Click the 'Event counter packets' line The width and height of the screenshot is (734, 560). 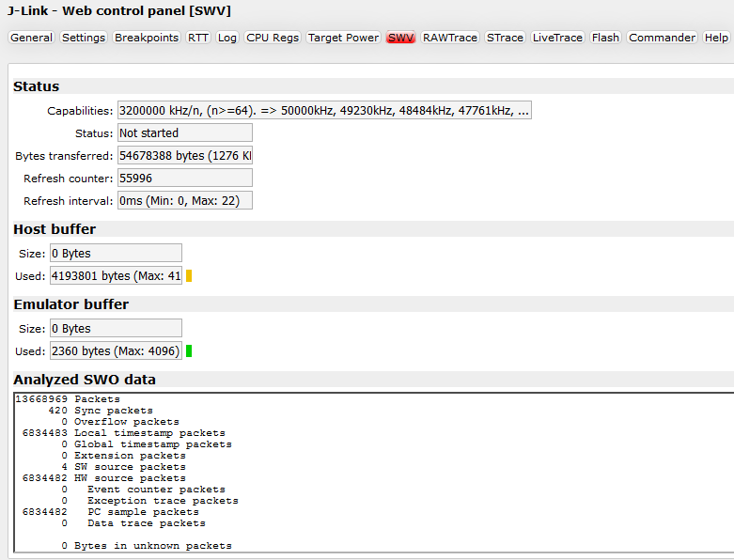tap(143, 489)
